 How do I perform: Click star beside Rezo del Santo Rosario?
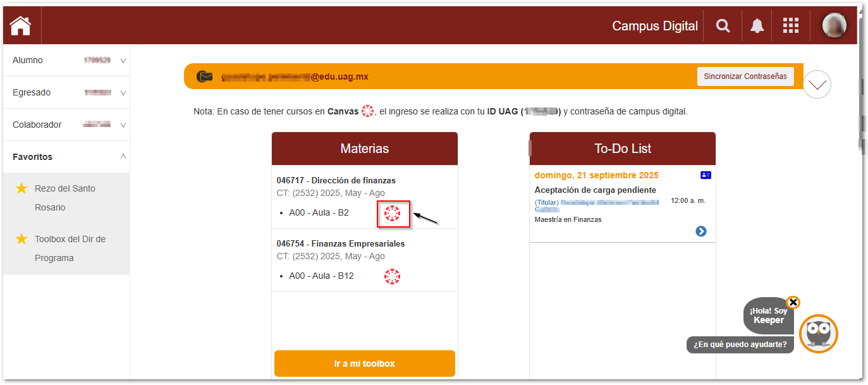(21, 188)
